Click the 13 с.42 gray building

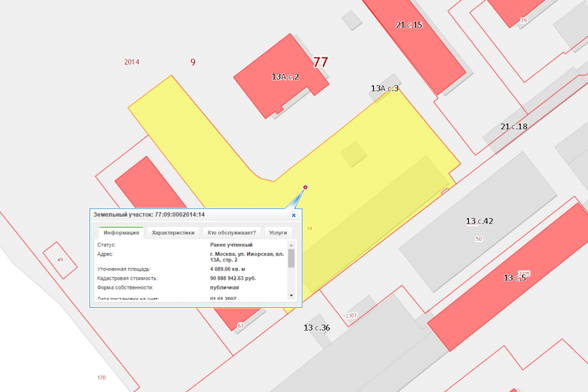[478, 221]
